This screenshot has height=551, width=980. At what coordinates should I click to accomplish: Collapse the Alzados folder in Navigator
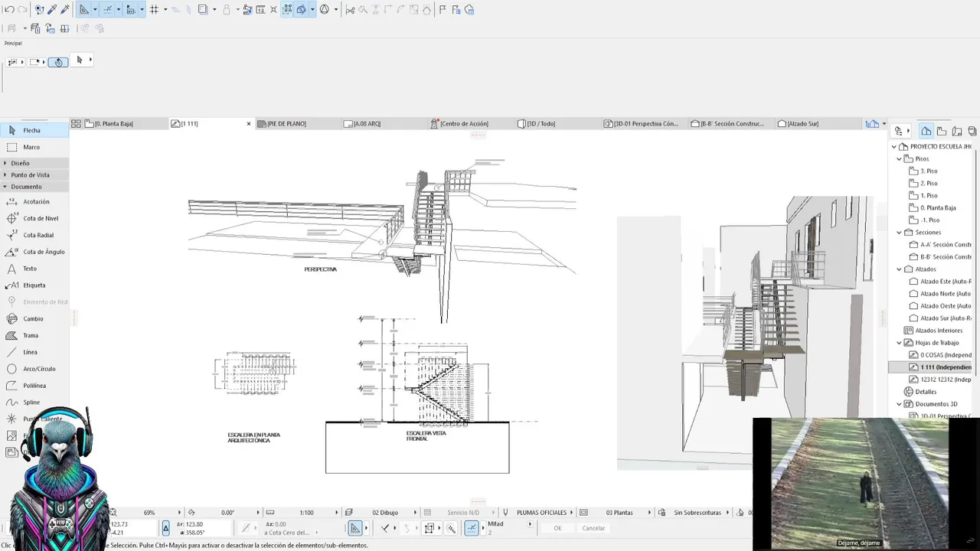click(x=900, y=269)
